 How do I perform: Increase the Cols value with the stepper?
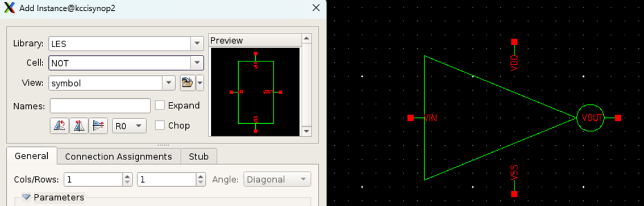[127, 176]
